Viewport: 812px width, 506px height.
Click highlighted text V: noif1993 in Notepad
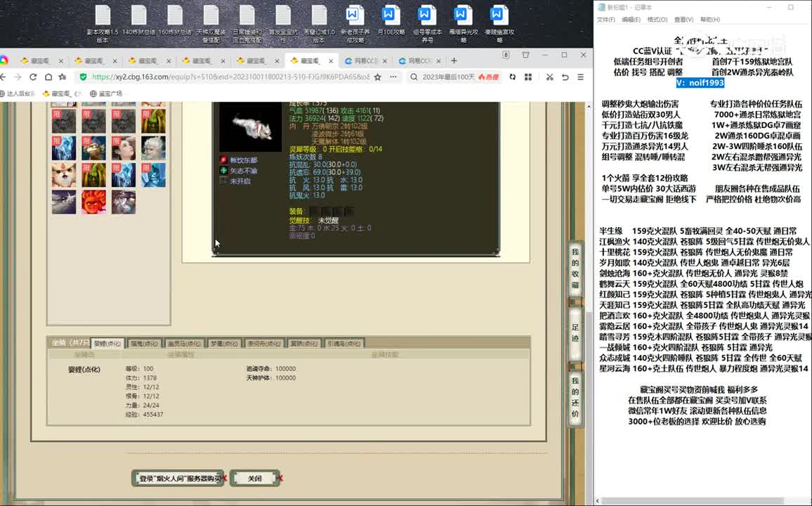[x=700, y=83]
